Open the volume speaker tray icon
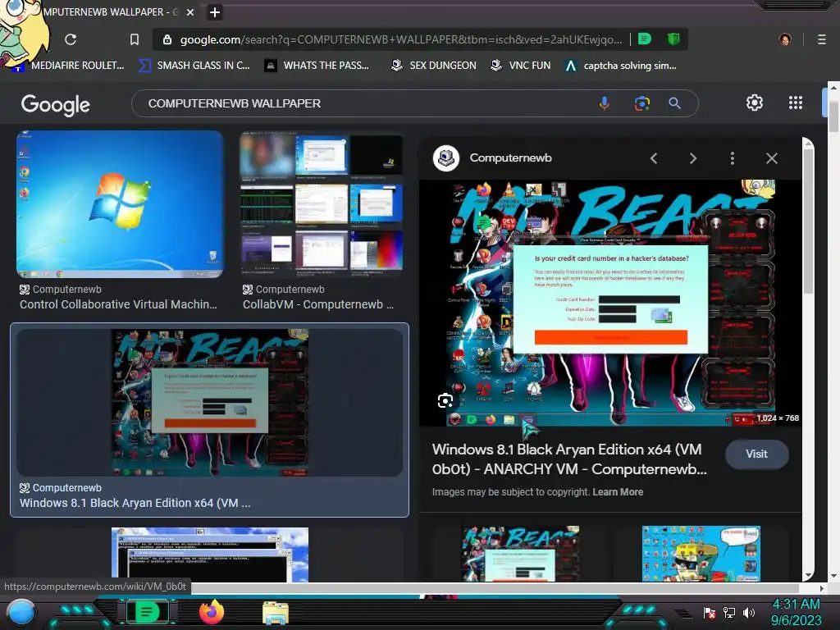Screen dimensions: 840x630 (x=749, y=612)
